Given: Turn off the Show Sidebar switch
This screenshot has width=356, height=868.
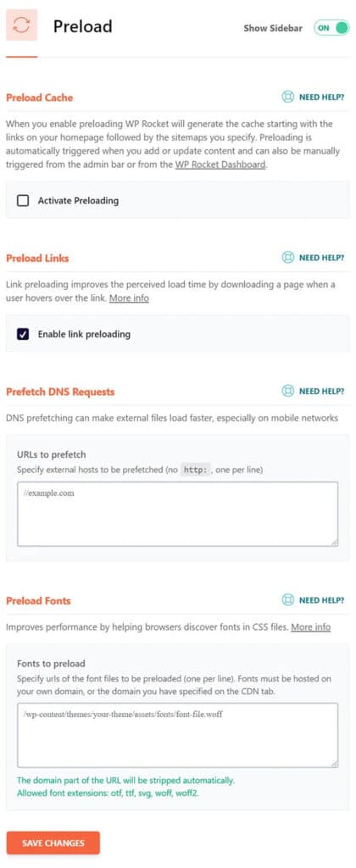Looking at the screenshot, I should tap(331, 28).
